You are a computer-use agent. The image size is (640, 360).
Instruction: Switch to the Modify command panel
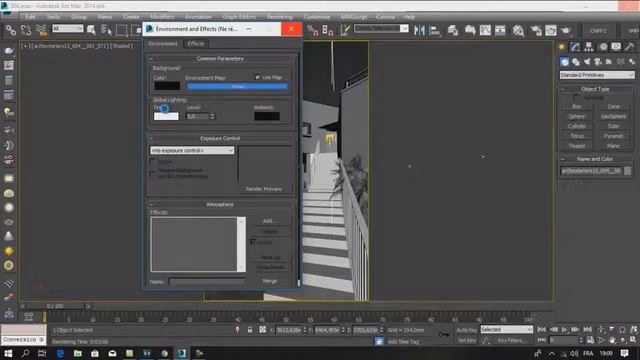(575, 47)
